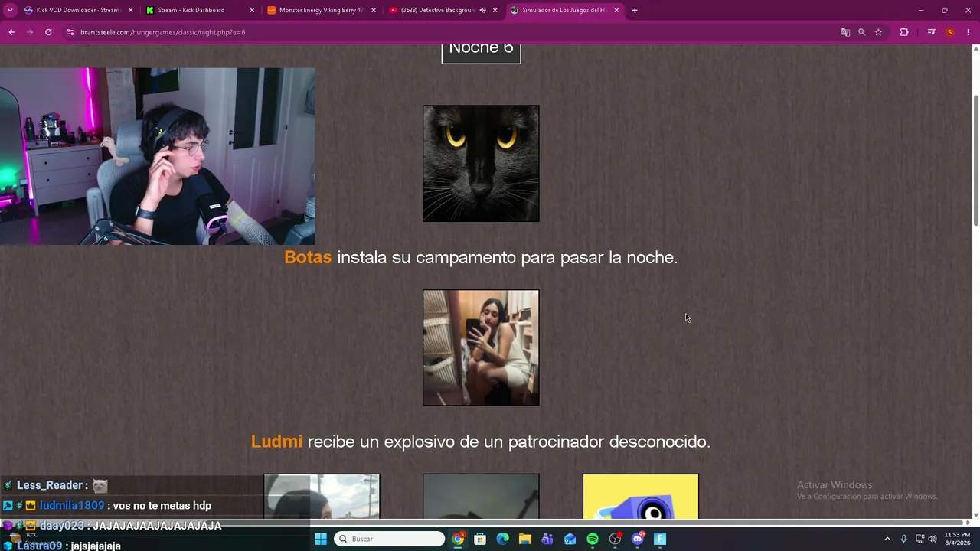The height and width of the screenshot is (551, 980).
Task: Switch to the Stream - Kick Dashboard tab
Action: pyautogui.click(x=199, y=10)
